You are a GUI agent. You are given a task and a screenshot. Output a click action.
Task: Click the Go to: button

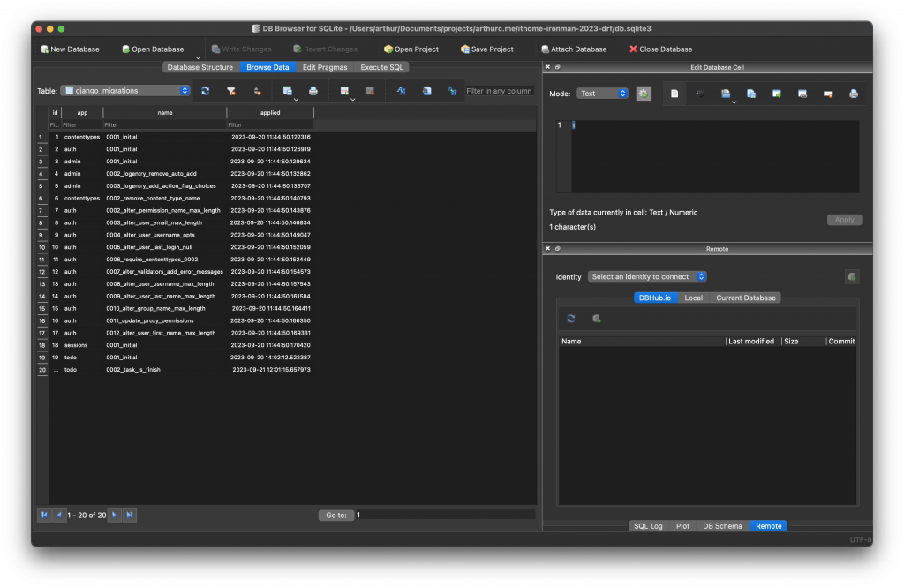336,516
